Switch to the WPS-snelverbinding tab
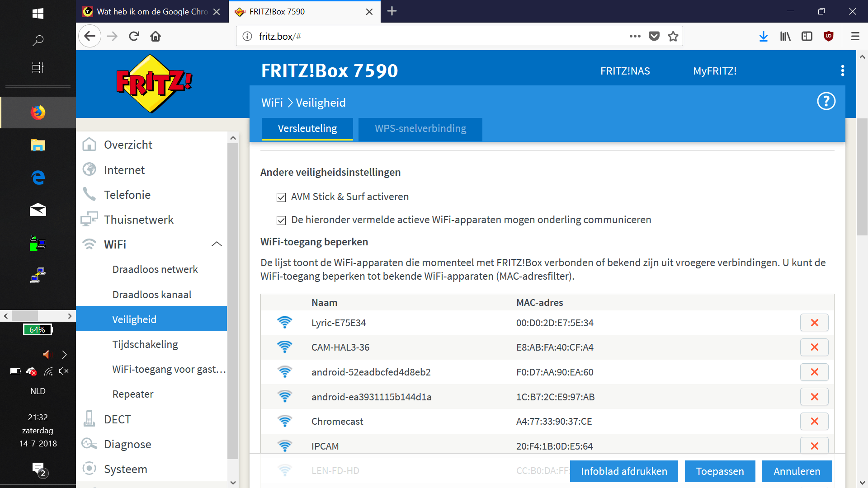The image size is (868, 488). coord(420,129)
